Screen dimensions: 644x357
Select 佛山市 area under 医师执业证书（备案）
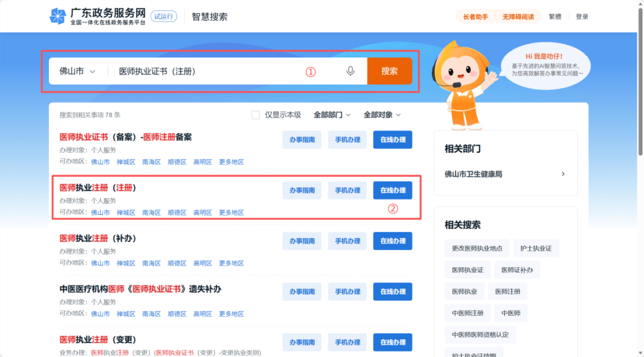click(100, 162)
